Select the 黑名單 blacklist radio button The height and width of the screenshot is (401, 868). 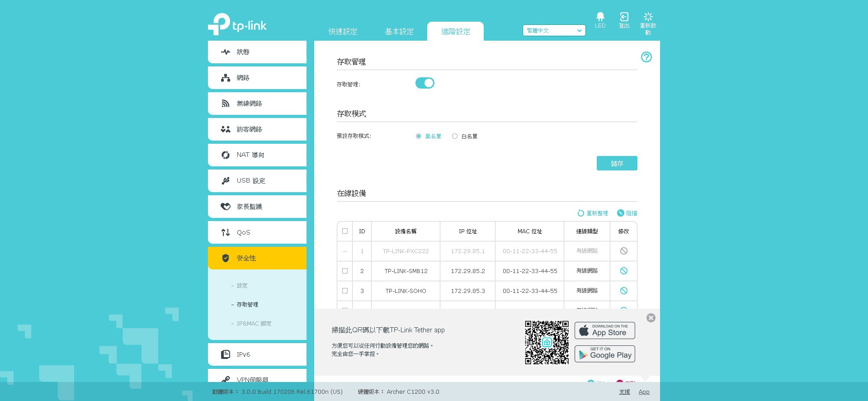[419, 136]
